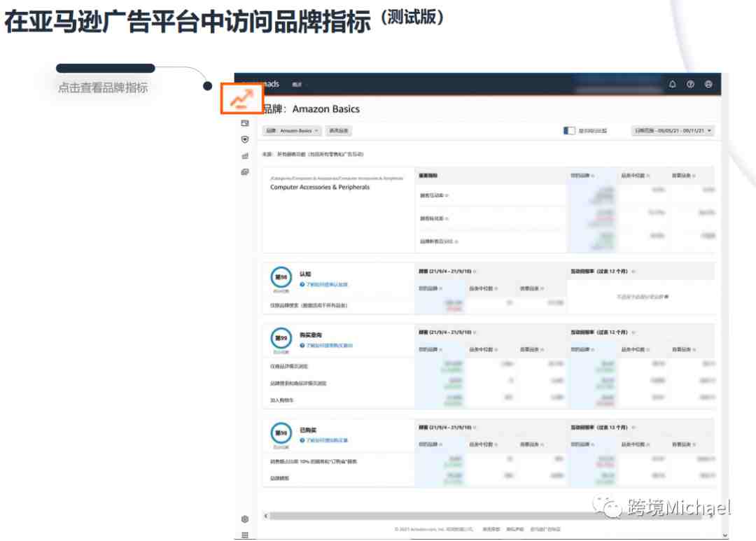756x541 pixels.
Task: Select the 品牌: Amazon Basics page heading
Action: pos(311,109)
